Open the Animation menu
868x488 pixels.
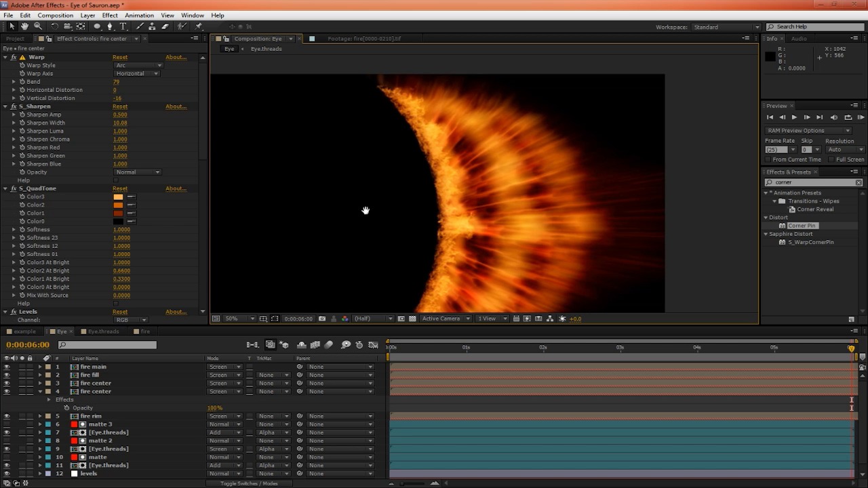(139, 15)
